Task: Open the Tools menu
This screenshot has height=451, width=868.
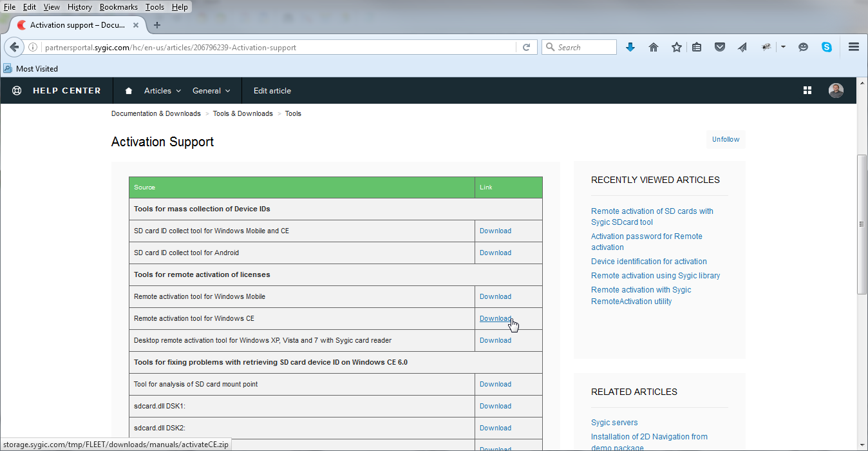Action: coord(155,7)
